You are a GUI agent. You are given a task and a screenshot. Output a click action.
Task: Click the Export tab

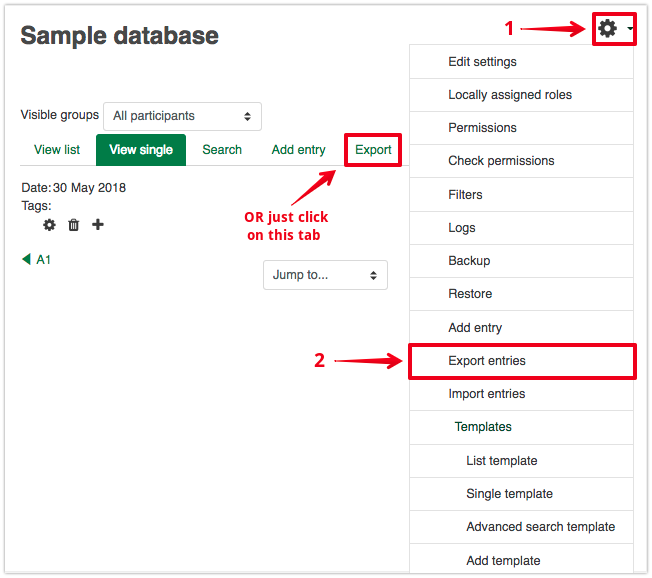[x=373, y=150]
